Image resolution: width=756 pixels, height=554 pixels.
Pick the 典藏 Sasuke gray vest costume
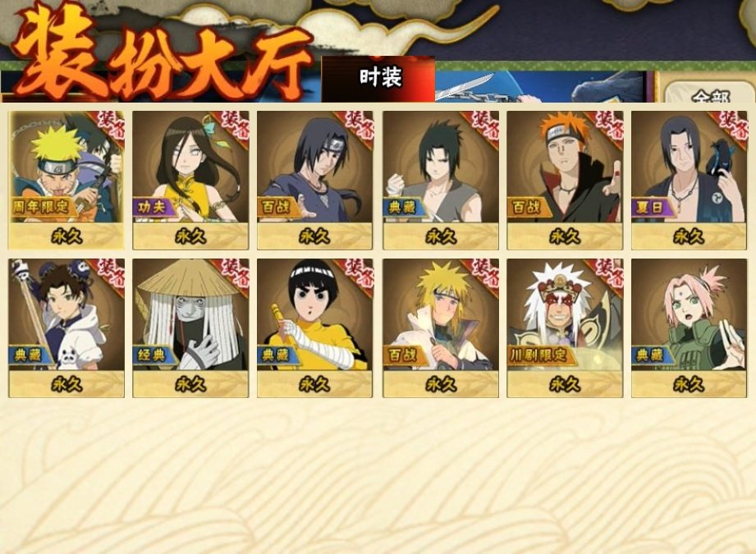click(x=441, y=180)
